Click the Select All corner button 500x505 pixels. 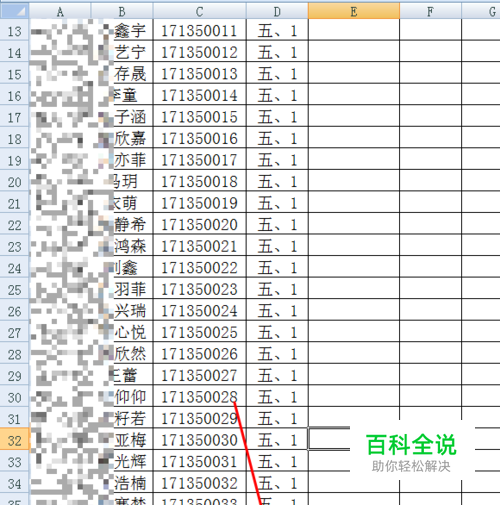14,11
